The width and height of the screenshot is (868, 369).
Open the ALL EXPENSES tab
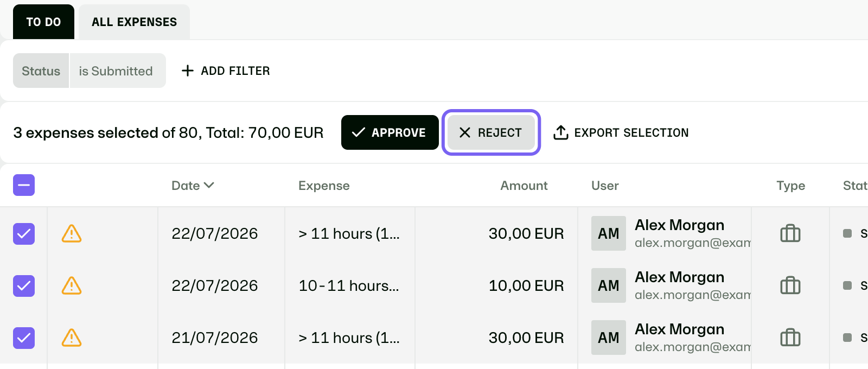click(x=134, y=22)
